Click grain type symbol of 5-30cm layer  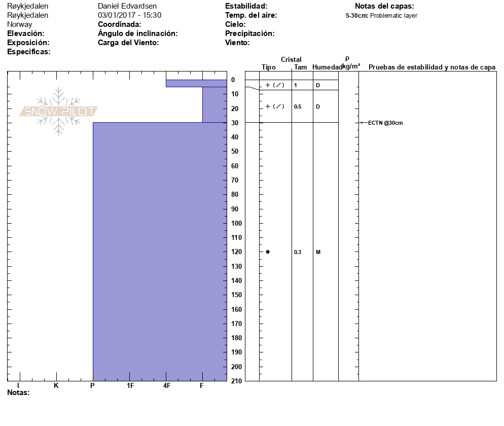(275, 106)
